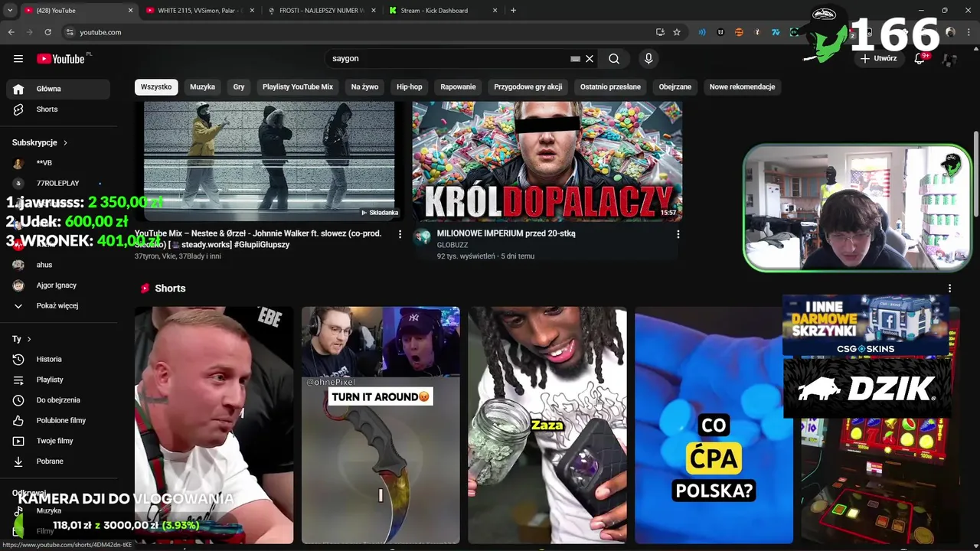Open the TURN IT AROUND Short

(x=381, y=425)
